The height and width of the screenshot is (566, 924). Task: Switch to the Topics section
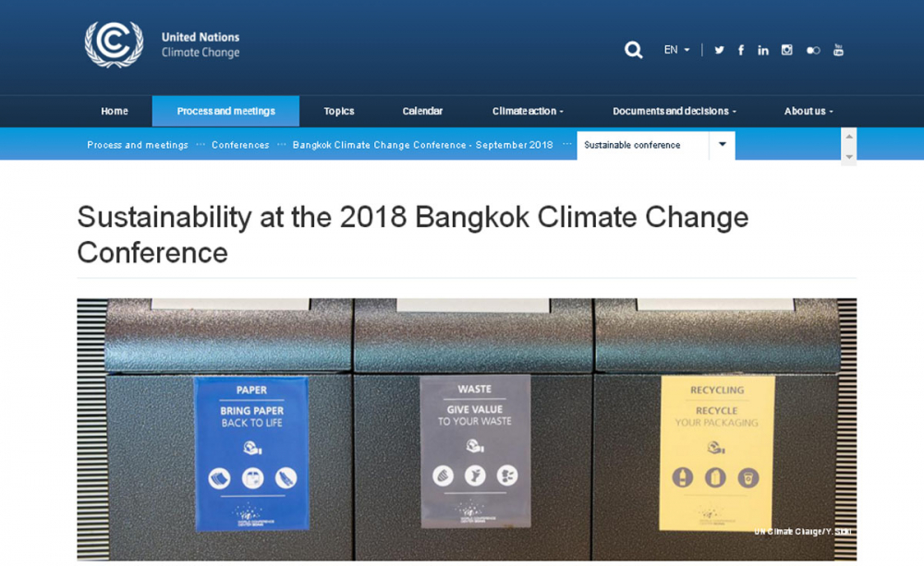(x=338, y=110)
